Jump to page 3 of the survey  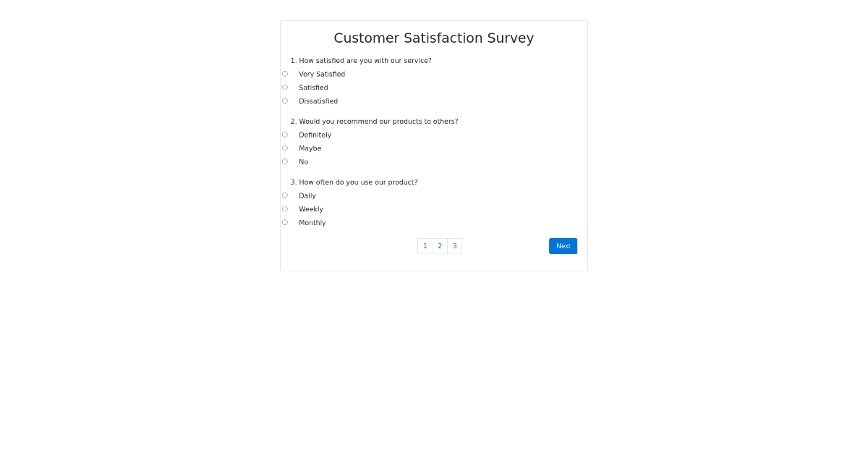pos(454,245)
